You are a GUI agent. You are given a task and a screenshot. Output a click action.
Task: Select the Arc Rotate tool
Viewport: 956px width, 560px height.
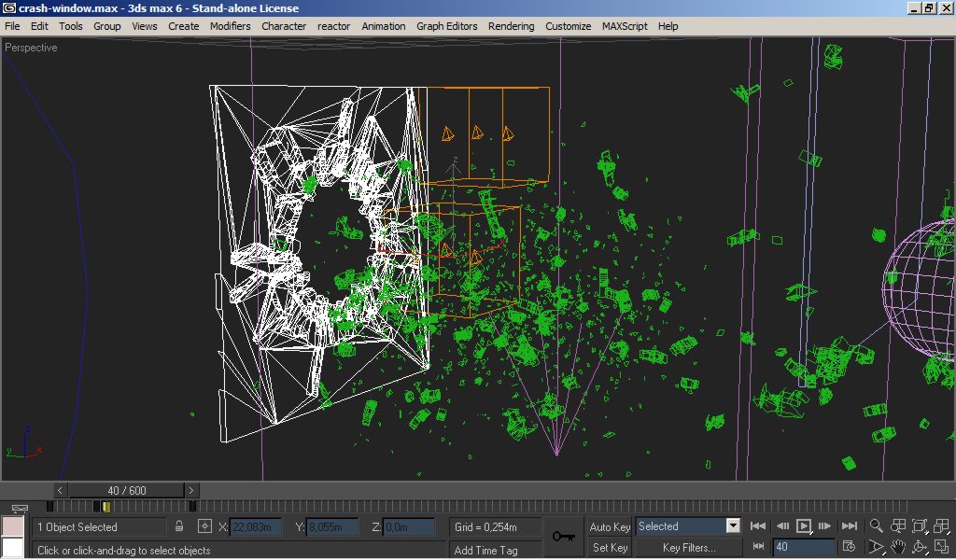tap(920, 547)
